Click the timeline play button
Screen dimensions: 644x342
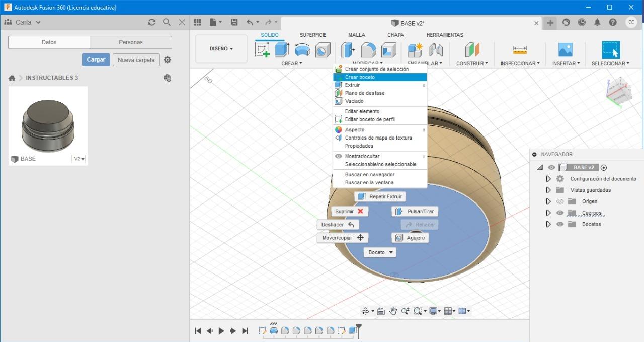pos(221,331)
